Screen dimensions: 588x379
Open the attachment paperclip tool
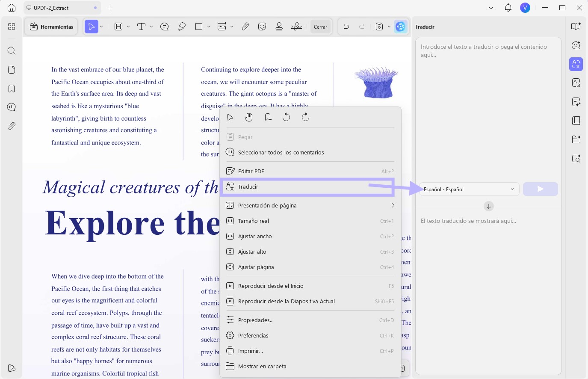[x=245, y=27]
